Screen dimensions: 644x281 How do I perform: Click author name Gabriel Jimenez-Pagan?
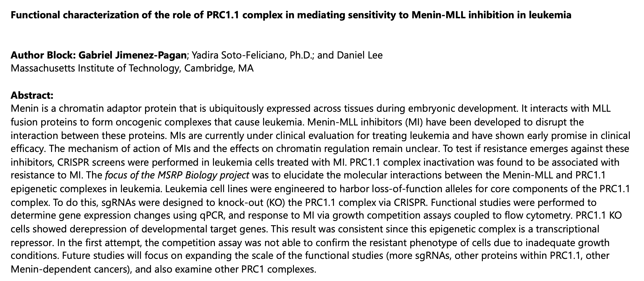pyautogui.click(x=133, y=55)
